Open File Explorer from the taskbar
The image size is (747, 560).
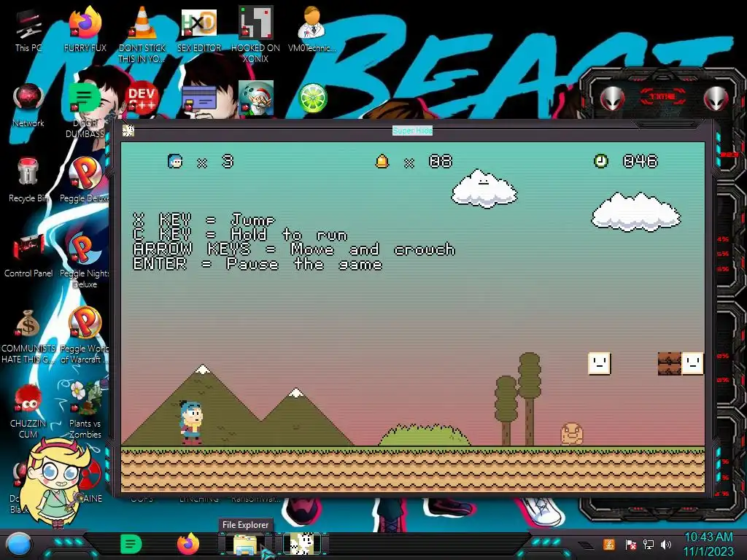click(245, 544)
